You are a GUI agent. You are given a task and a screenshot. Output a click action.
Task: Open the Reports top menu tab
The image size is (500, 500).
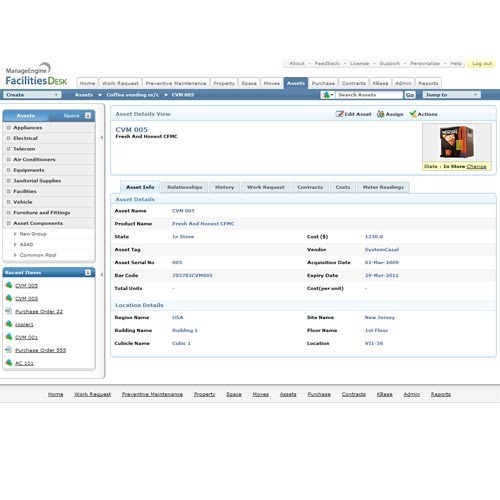coord(428,83)
